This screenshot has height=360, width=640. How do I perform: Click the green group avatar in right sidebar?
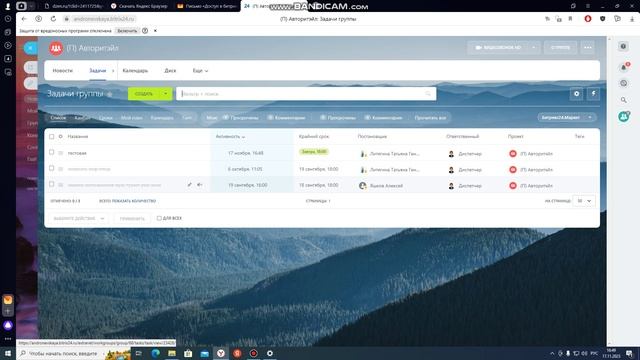click(624, 117)
